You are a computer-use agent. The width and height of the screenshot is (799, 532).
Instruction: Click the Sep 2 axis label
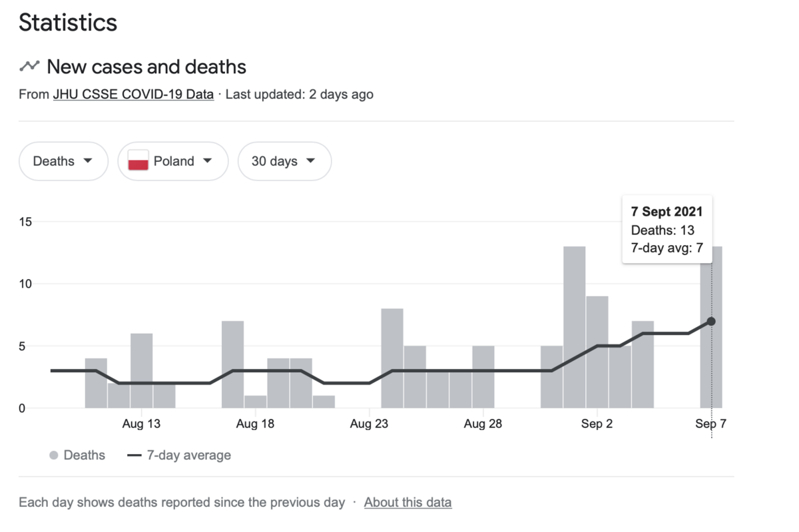tap(597, 424)
